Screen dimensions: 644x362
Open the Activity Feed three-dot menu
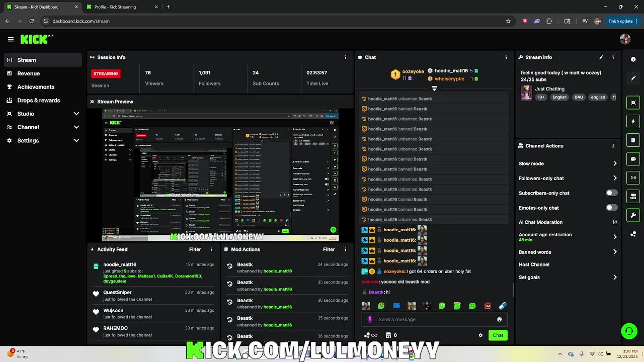(211, 249)
